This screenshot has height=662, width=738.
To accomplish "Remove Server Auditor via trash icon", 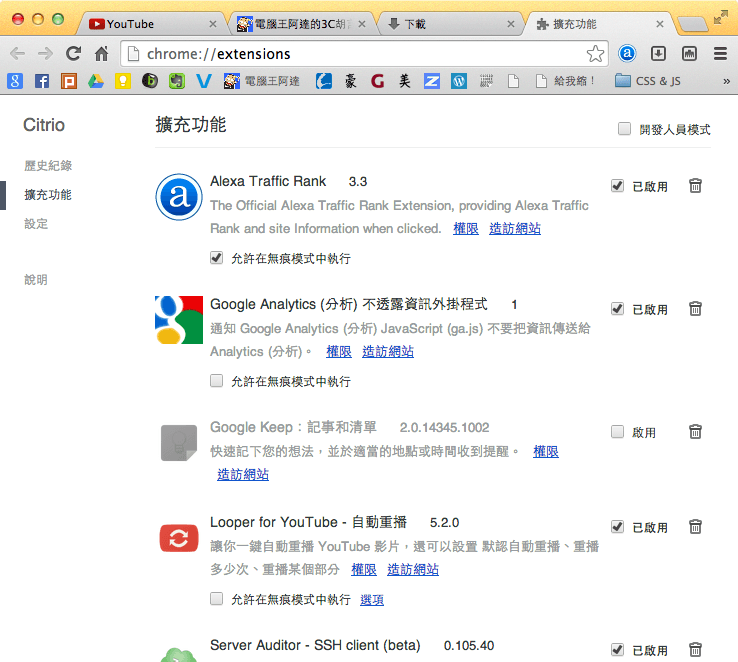I will tap(695, 650).
